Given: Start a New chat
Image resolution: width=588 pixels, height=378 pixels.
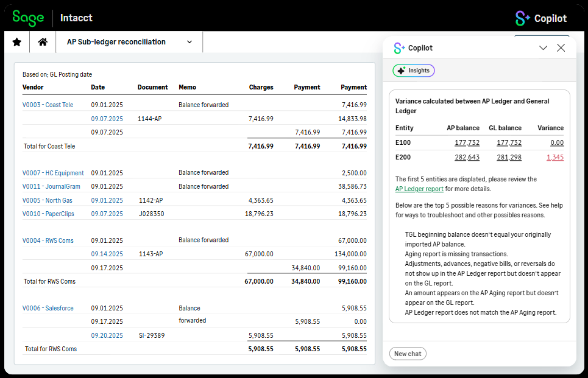Looking at the screenshot, I should coord(408,354).
